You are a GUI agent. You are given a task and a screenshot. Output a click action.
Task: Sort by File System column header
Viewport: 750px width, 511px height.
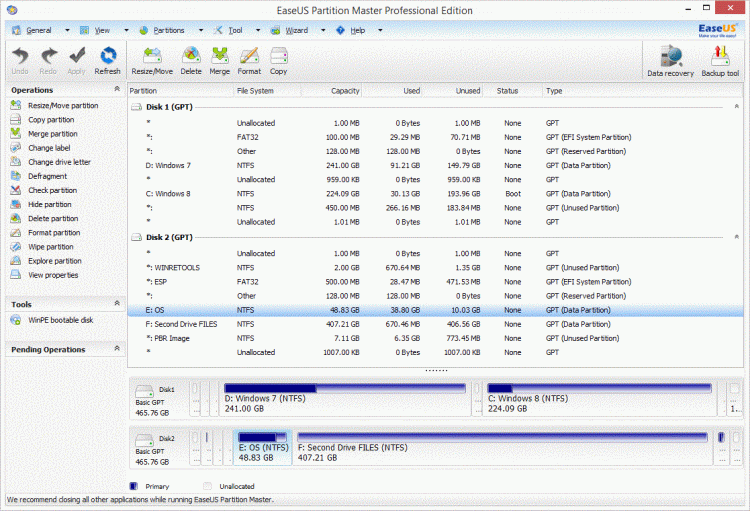(267, 90)
